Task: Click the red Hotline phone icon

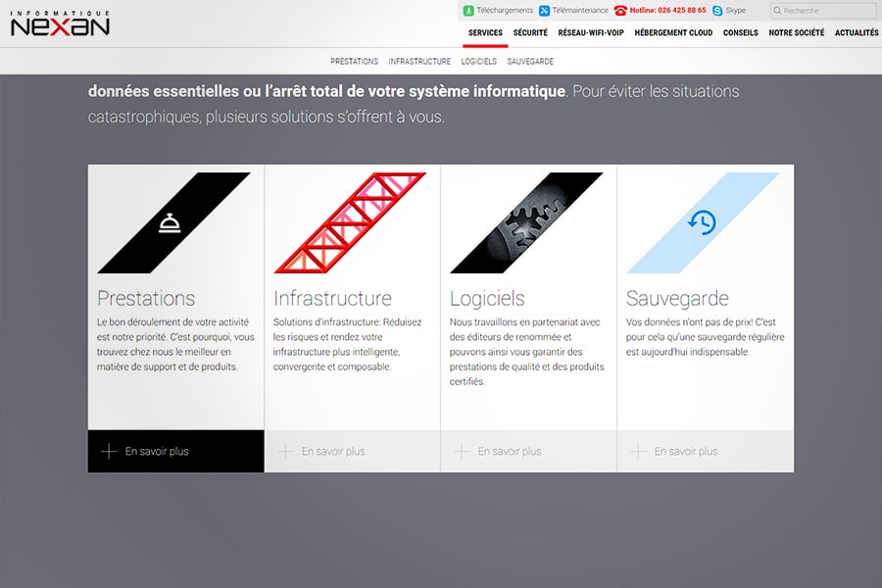Action: pos(620,11)
